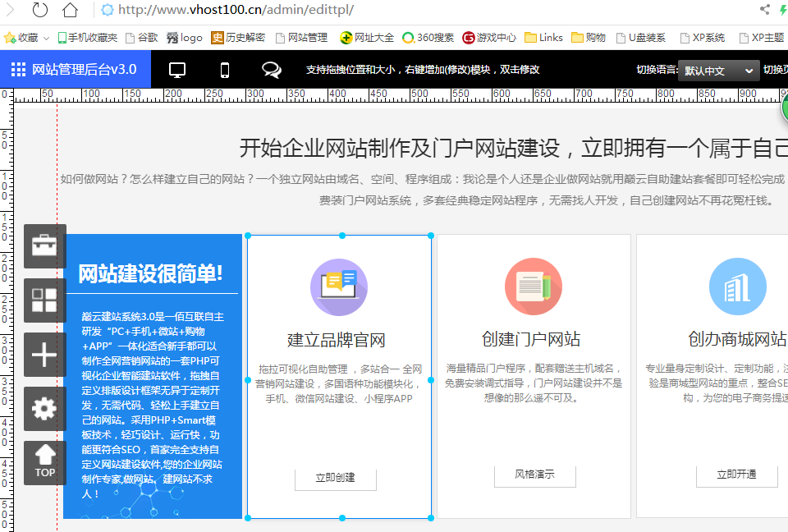Open the settings gear in the sidebar

[x=44, y=409]
